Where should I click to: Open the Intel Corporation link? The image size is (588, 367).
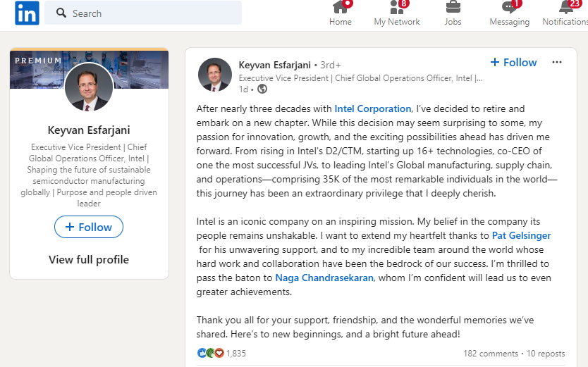pos(373,108)
